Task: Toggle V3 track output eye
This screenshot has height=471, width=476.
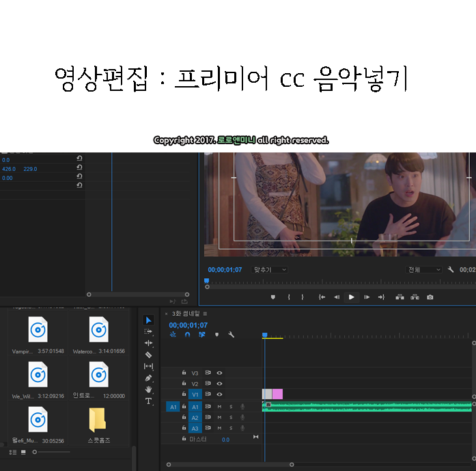Action: (x=219, y=373)
